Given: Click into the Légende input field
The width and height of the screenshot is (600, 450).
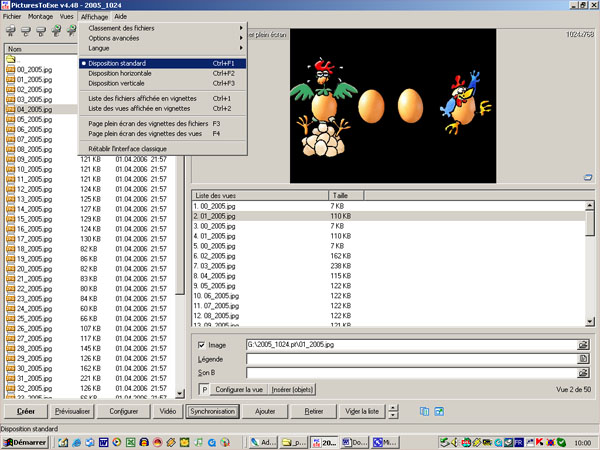Looking at the screenshot, I should (x=411, y=359).
